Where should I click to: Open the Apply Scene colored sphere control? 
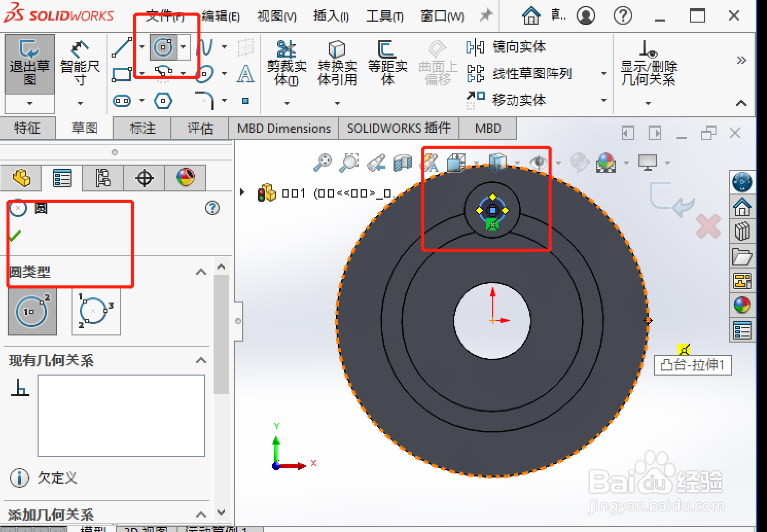click(x=607, y=162)
